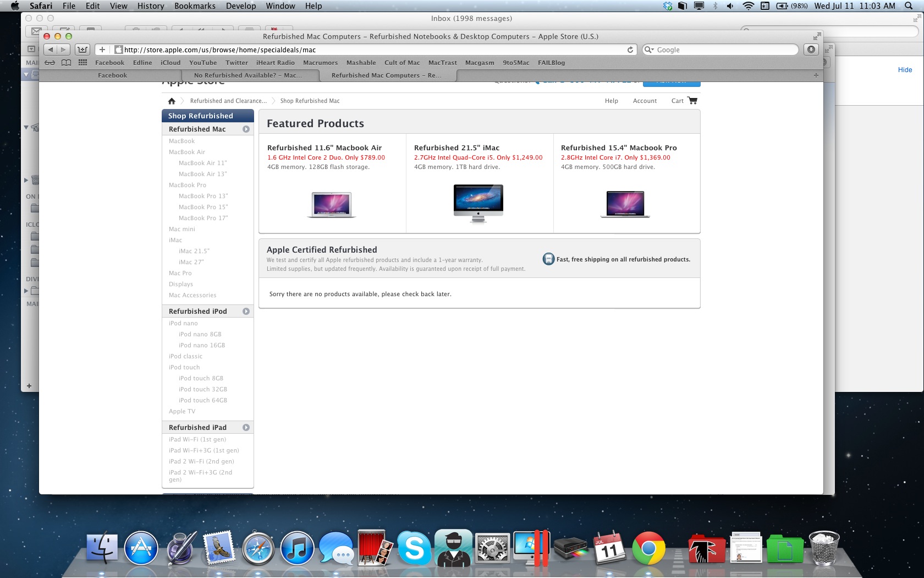The height and width of the screenshot is (578, 924).
Task: Launch Photo Booth from the Dock
Action: 375,548
